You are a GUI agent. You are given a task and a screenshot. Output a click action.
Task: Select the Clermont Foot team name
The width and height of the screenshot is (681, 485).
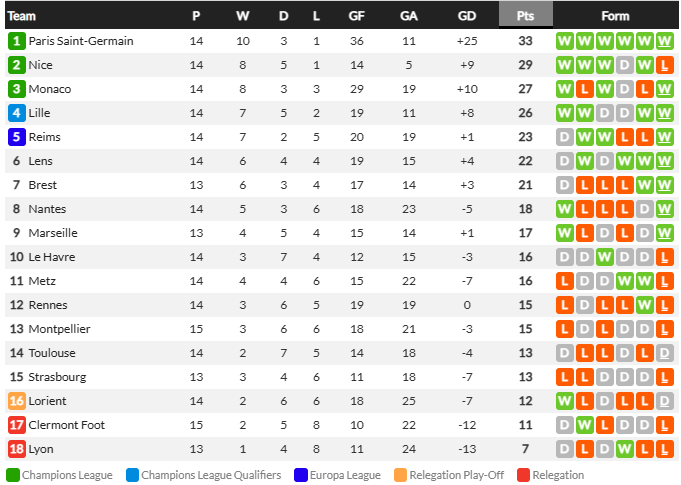coord(67,425)
